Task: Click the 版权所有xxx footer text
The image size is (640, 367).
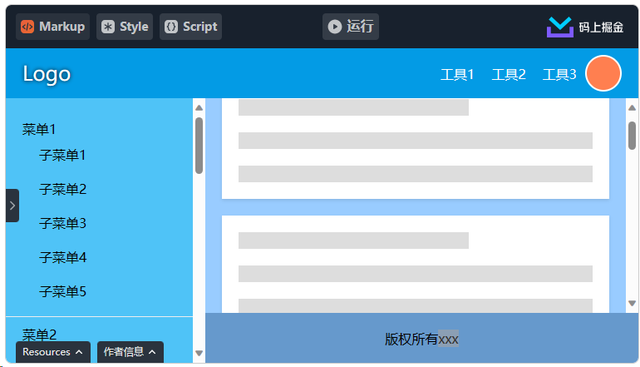Action: click(422, 339)
